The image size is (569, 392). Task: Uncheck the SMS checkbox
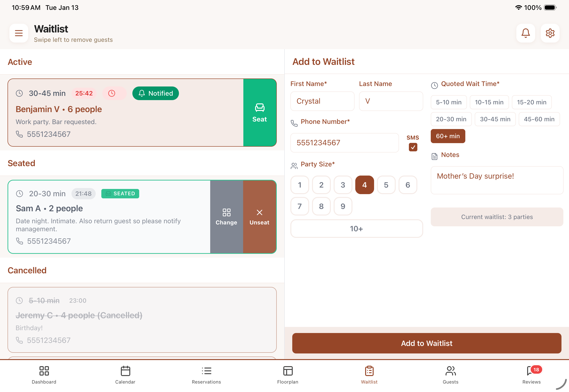(x=413, y=147)
